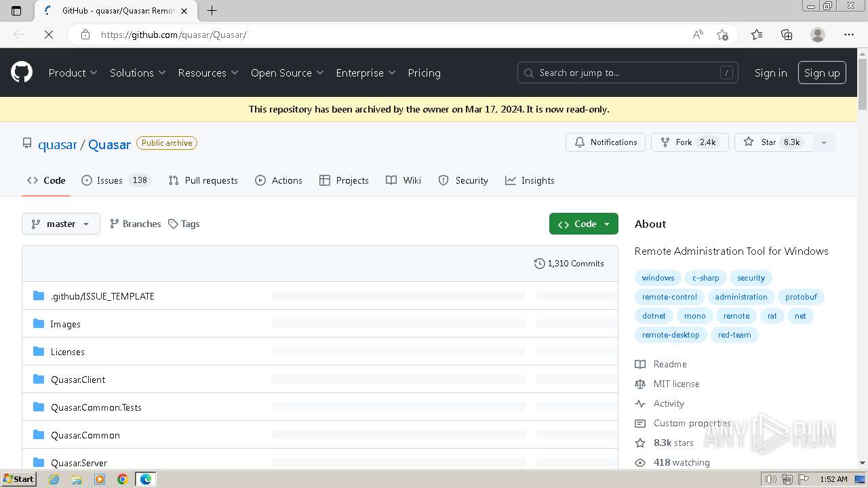Image resolution: width=868 pixels, height=488 pixels.
Task: Open the remote-desktop topic tag
Action: point(671,335)
